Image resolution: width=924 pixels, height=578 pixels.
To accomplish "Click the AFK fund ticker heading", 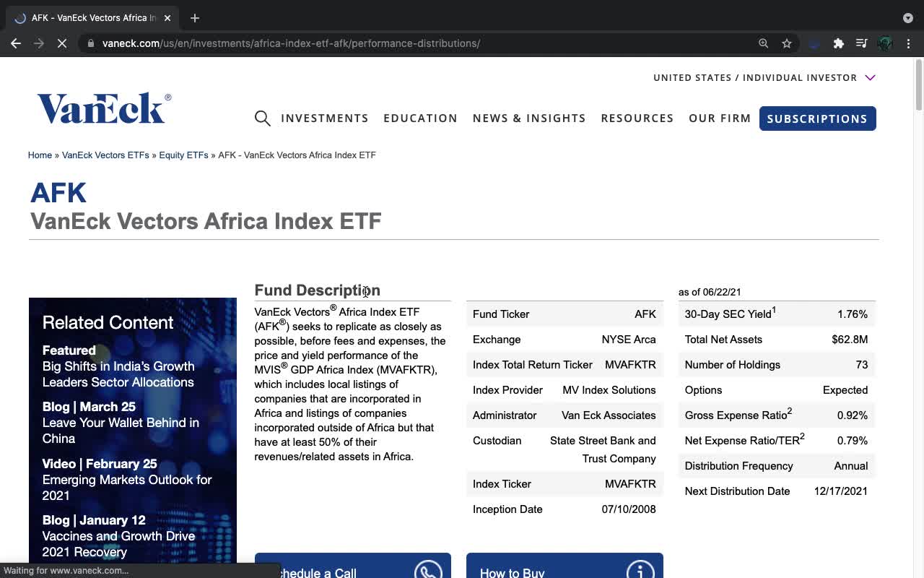I will (58, 193).
